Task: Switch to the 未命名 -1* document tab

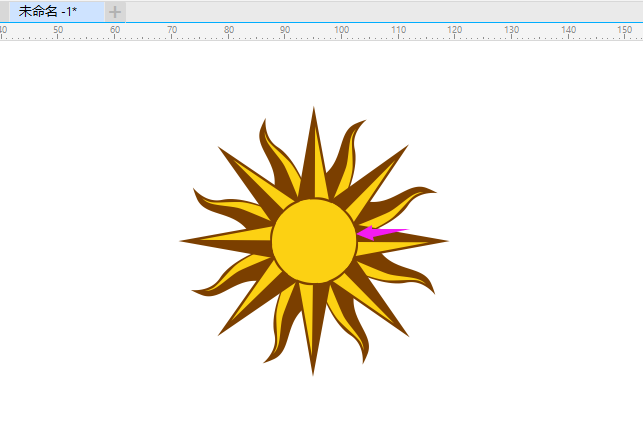Action: click(x=56, y=11)
